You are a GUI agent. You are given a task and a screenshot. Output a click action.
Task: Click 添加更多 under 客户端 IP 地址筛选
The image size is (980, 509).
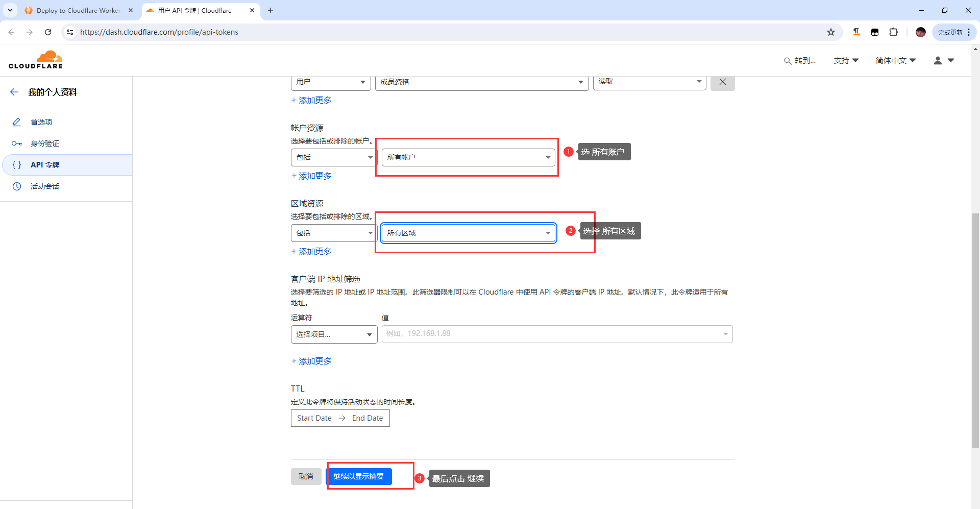tap(311, 361)
